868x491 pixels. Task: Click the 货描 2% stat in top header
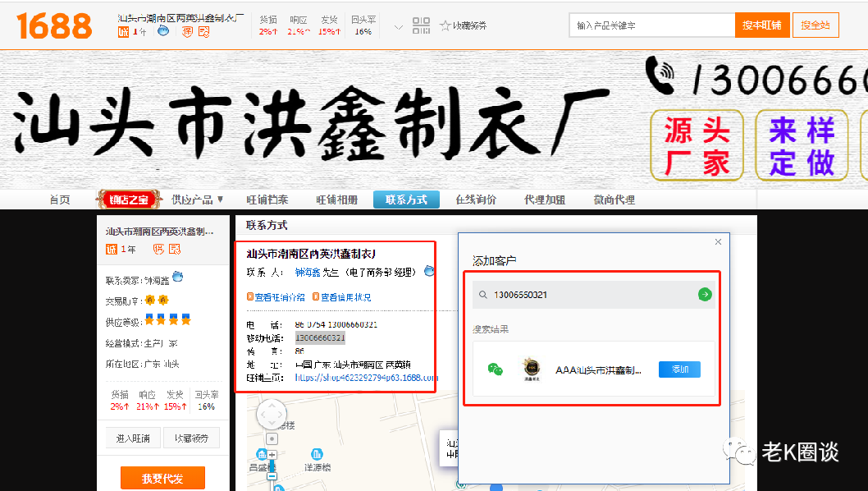(268, 25)
